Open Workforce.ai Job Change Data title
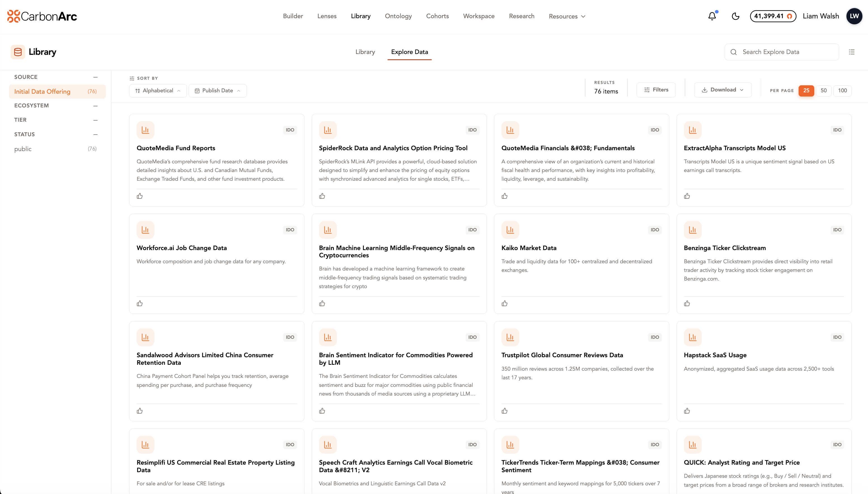Viewport: 868px width, 494px height. [x=182, y=248]
